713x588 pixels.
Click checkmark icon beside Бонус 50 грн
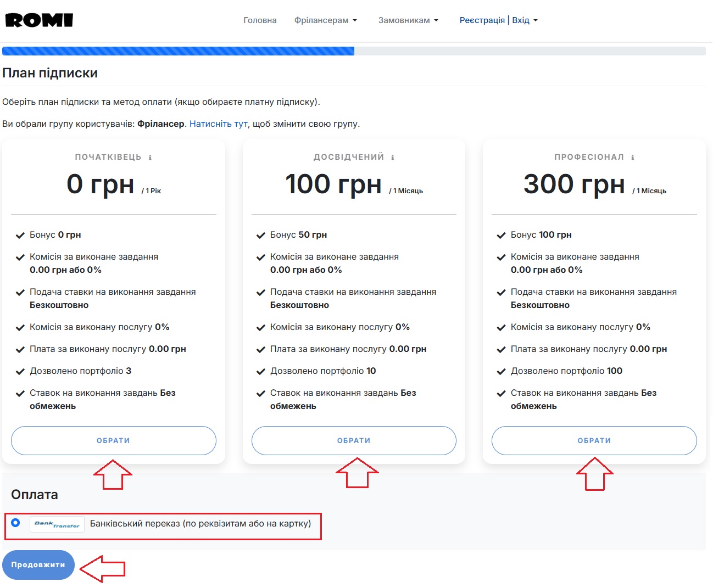[x=261, y=236]
